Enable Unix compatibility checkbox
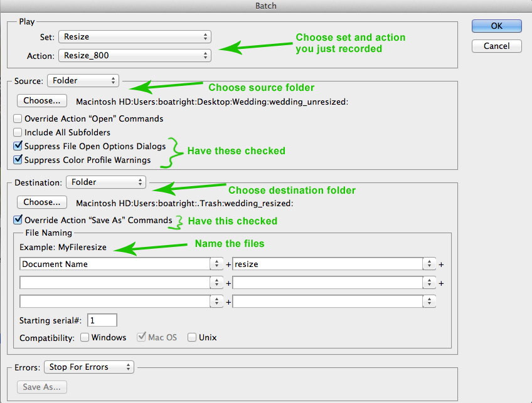 (192, 337)
